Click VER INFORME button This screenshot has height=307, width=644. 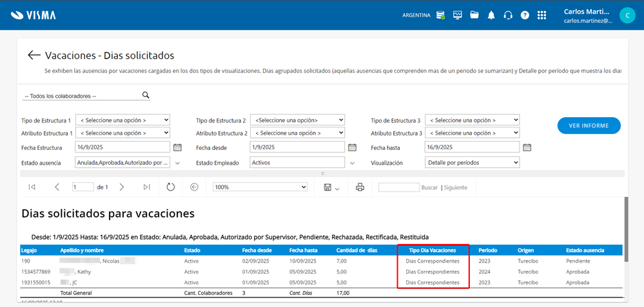pyautogui.click(x=589, y=126)
